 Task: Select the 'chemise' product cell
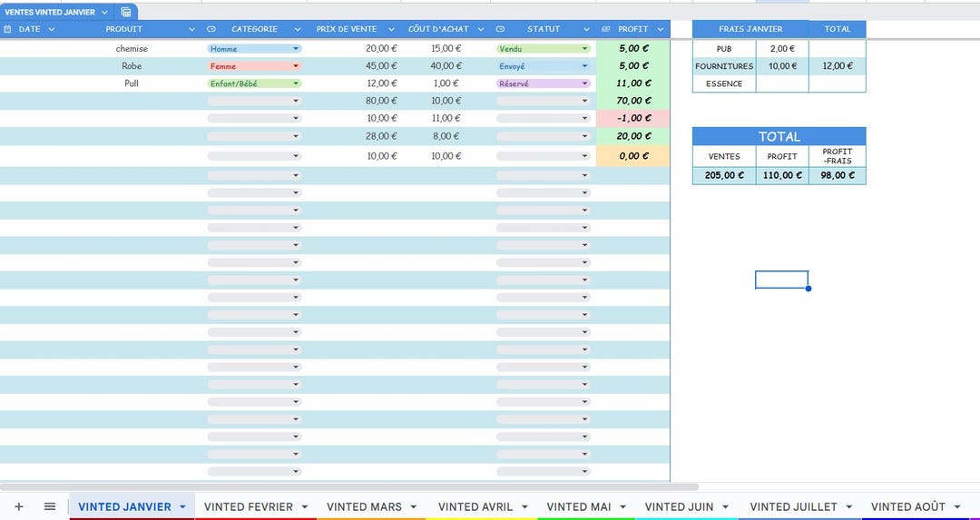click(132, 49)
